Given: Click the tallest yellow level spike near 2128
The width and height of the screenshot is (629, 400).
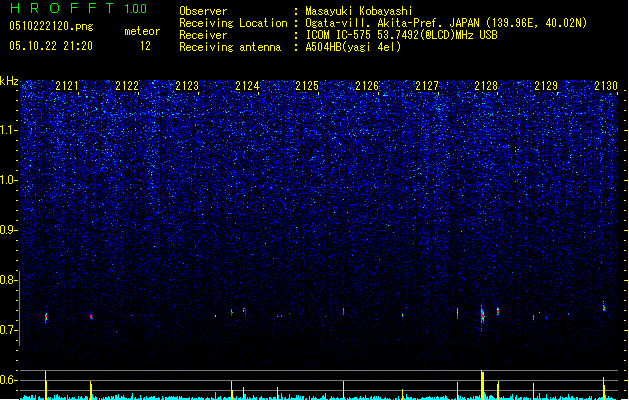Looking at the screenshot, I should coord(482,384).
